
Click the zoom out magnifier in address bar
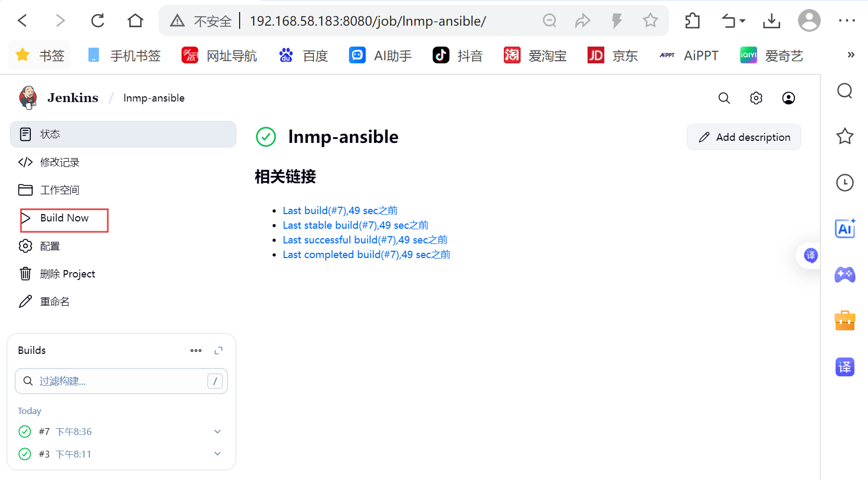(x=549, y=20)
